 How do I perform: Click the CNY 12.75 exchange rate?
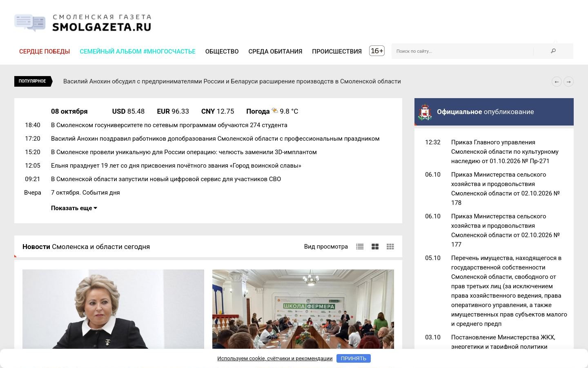click(x=218, y=111)
